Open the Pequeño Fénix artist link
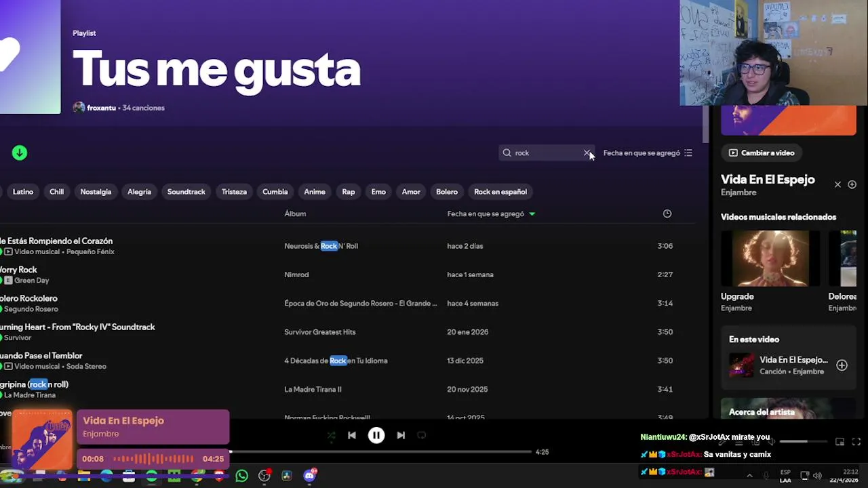The height and width of the screenshot is (488, 868). (x=90, y=251)
